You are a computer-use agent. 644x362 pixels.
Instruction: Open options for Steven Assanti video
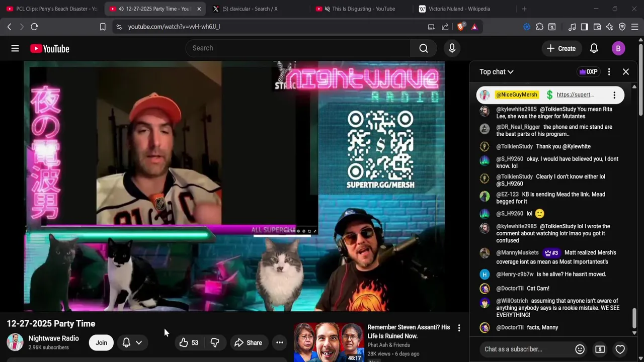coord(459,328)
